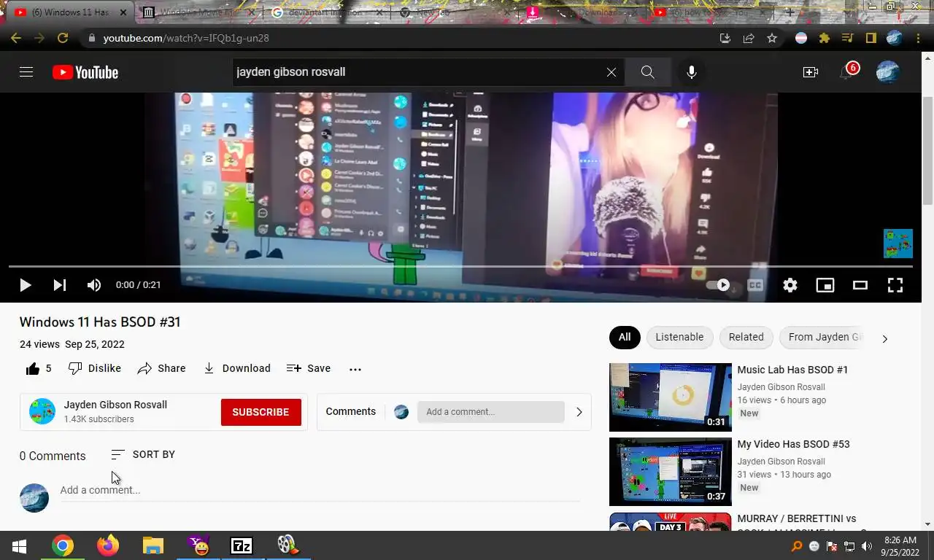Image resolution: width=934 pixels, height=560 pixels.
Task: Open a new tab with plus
Action: (790, 12)
